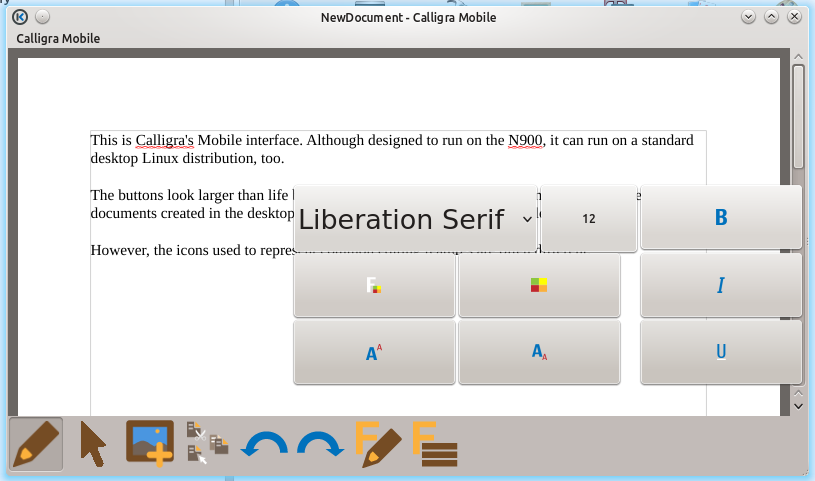Viewport: 815px width, 481px height.
Task: Click the vertical scrollbar down arrow
Action: [798, 405]
